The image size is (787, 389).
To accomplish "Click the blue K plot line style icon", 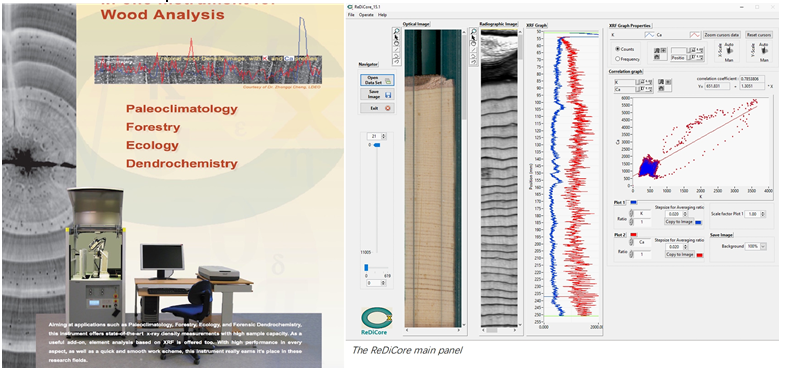I will coord(649,35).
